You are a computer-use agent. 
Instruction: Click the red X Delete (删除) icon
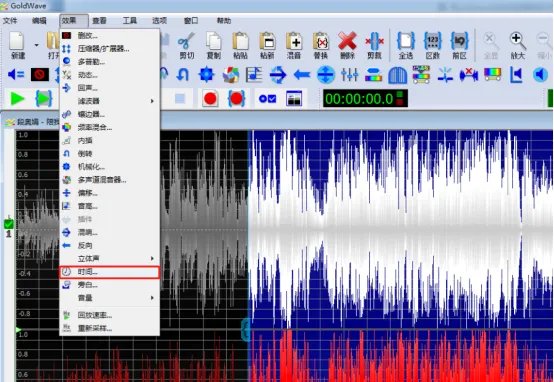[347, 45]
